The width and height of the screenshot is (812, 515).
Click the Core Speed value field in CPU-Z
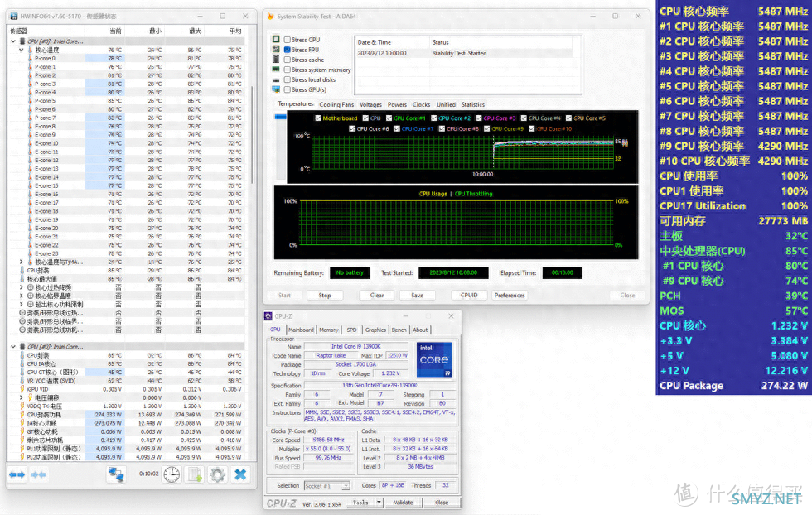click(328, 440)
